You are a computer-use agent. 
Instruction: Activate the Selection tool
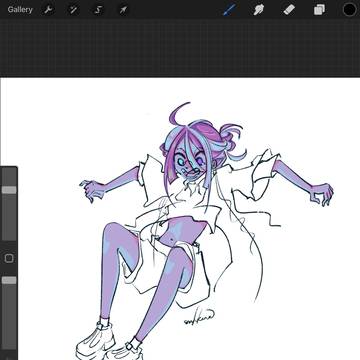point(98,10)
